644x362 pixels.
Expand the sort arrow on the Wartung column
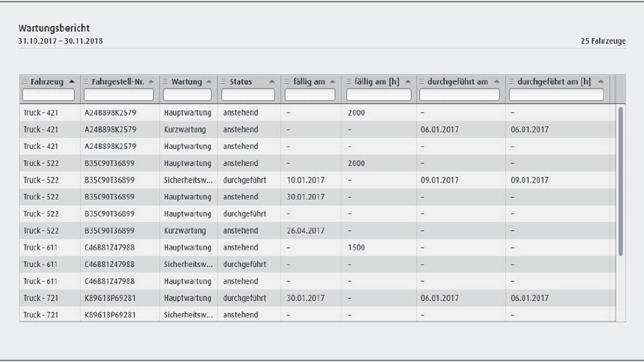(209, 81)
